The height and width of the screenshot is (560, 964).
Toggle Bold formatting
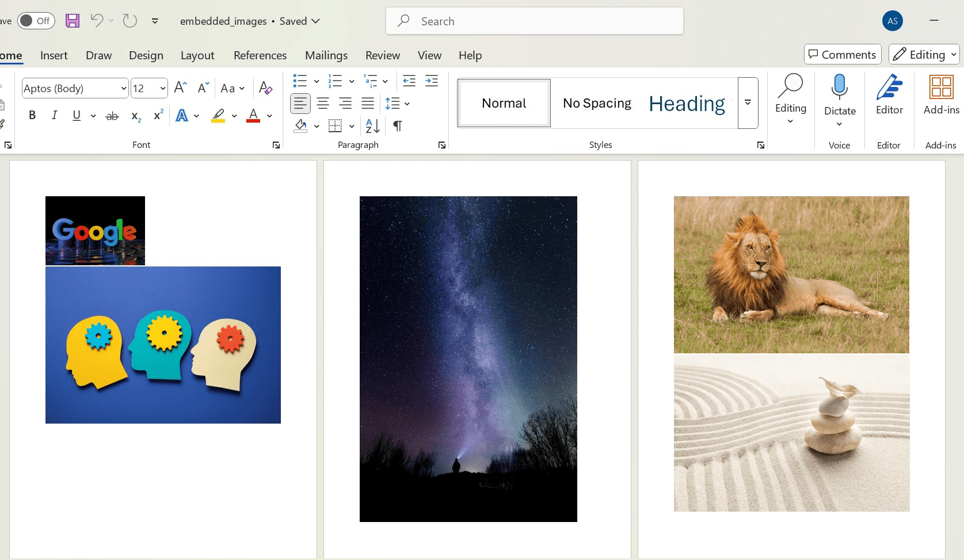pos(32,115)
